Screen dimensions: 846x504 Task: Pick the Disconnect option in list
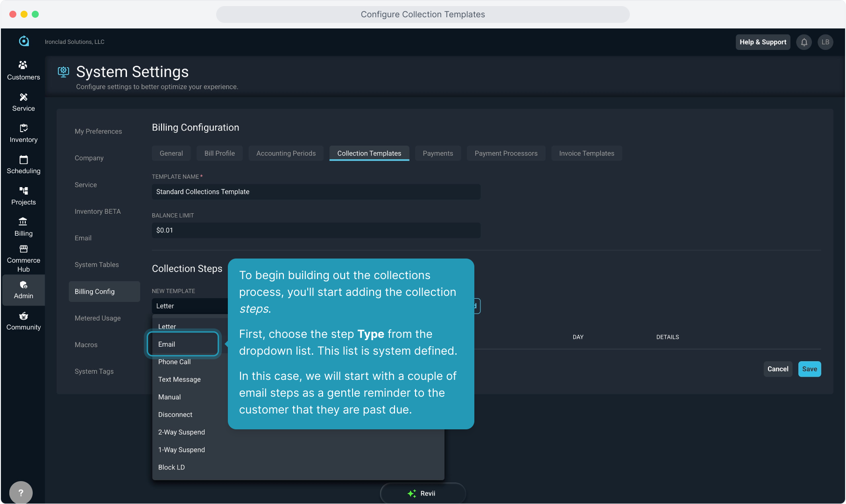click(x=175, y=415)
